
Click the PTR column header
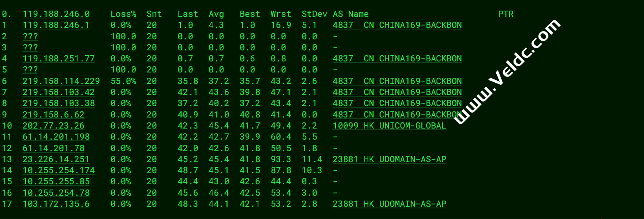pos(506,14)
